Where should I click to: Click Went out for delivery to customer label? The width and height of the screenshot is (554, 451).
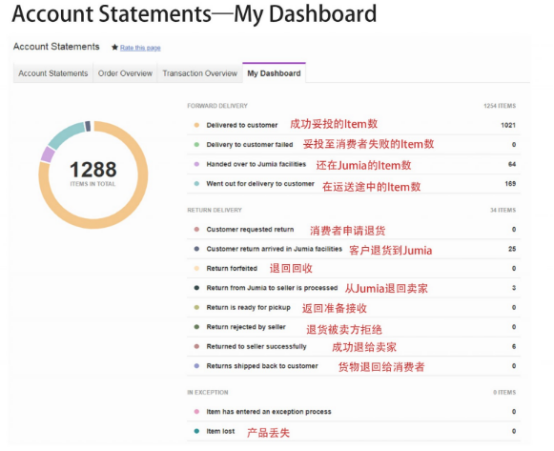coord(260,183)
